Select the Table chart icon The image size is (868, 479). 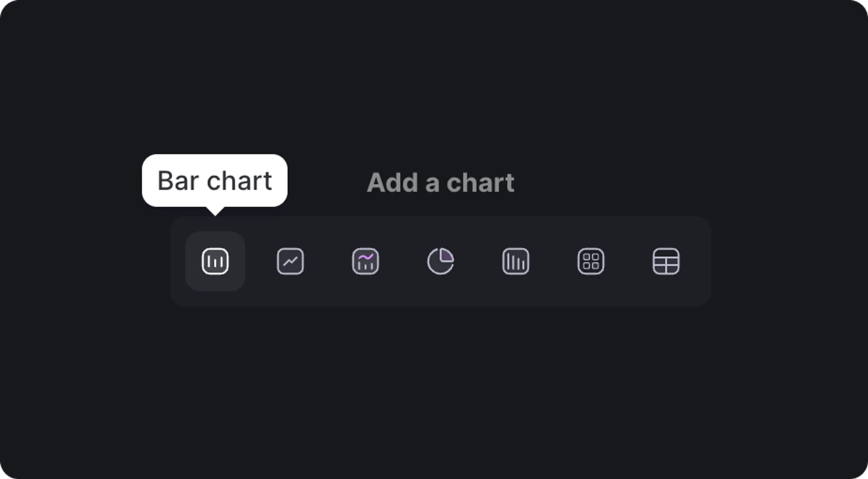[666, 261]
